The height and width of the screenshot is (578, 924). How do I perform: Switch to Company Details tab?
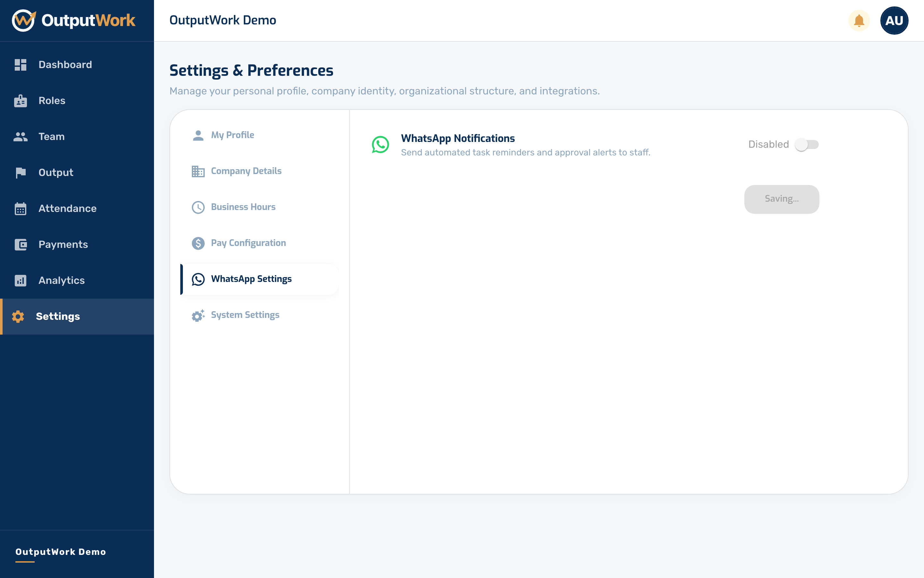[x=259, y=171]
